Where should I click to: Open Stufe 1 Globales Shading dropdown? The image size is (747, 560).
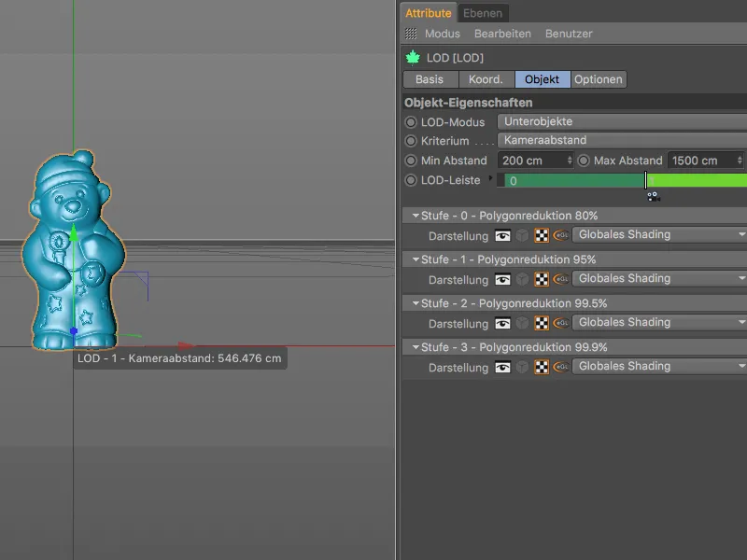click(x=659, y=278)
